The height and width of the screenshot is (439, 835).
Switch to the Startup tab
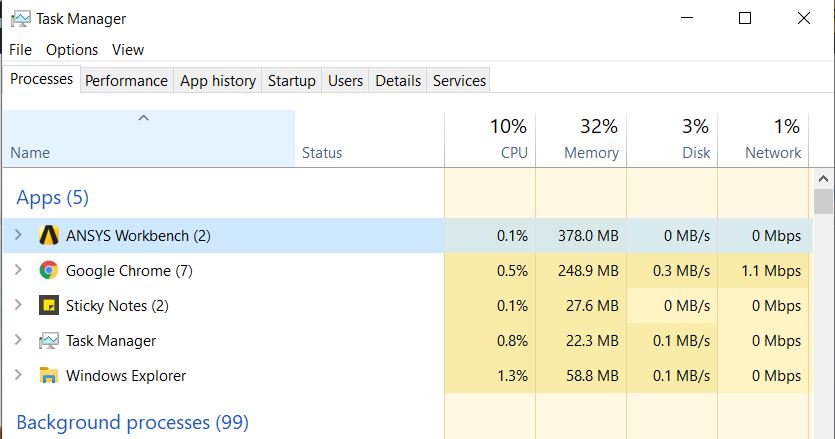coord(291,81)
